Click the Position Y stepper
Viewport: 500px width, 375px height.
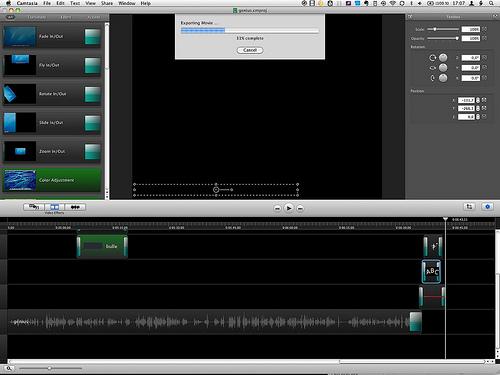pos(478,109)
